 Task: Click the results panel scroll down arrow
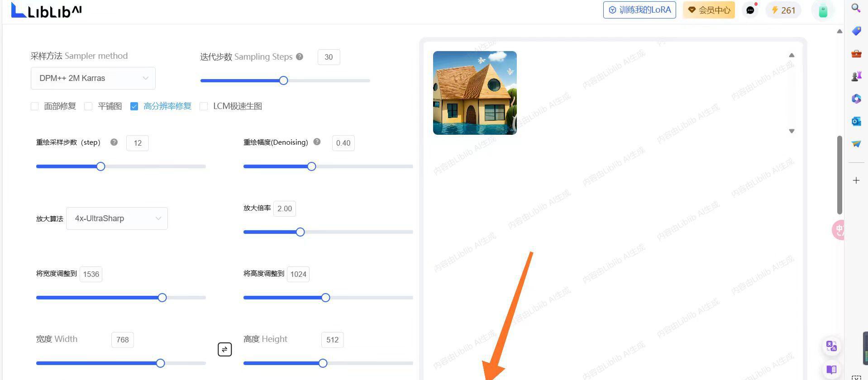(792, 131)
